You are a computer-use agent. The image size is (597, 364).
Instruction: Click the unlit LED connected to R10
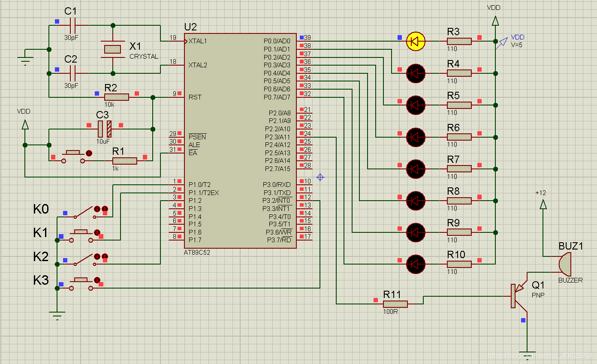click(415, 264)
